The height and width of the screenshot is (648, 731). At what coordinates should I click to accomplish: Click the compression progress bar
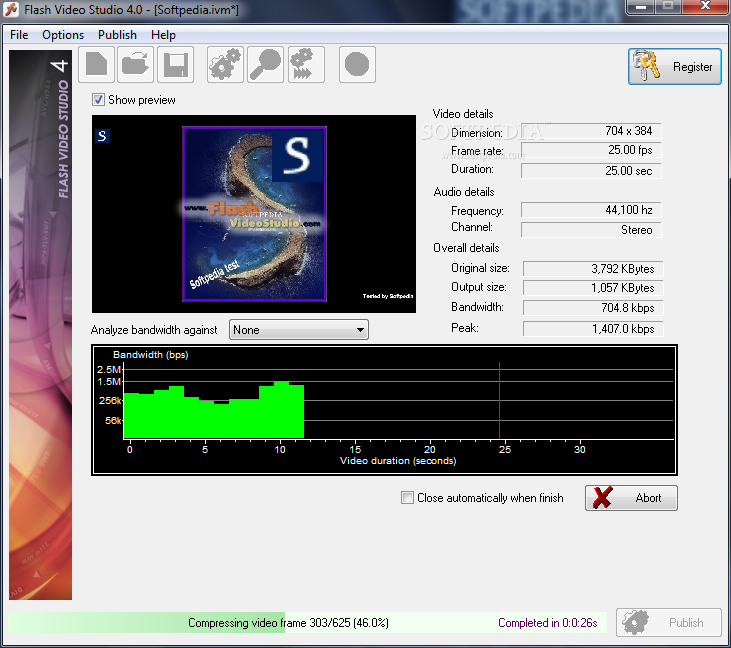tap(307, 622)
